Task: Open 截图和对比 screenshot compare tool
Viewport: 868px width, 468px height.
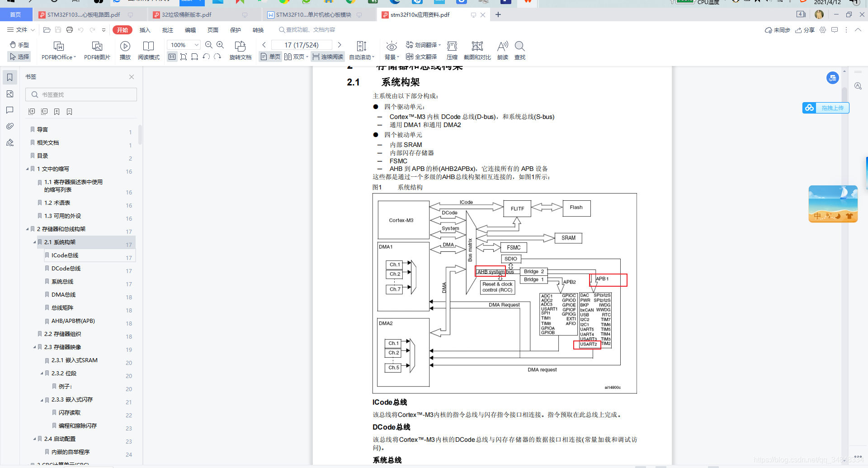Action: point(477,51)
